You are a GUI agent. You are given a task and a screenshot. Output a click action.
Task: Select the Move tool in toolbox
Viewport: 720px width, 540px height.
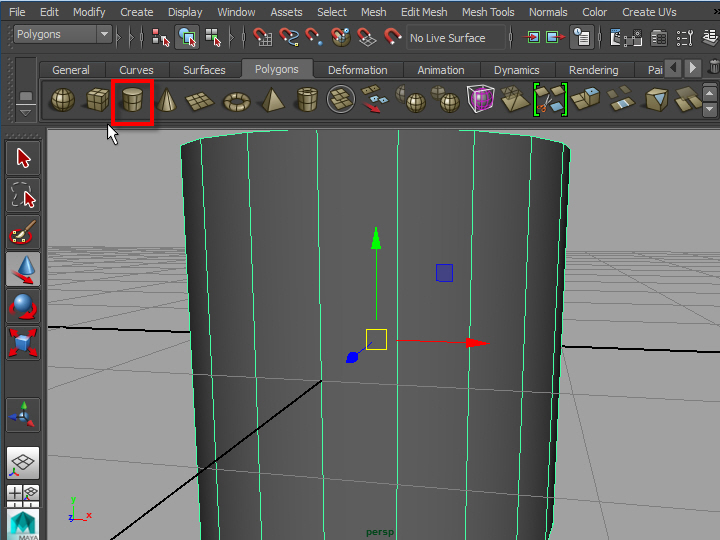click(23, 269)
